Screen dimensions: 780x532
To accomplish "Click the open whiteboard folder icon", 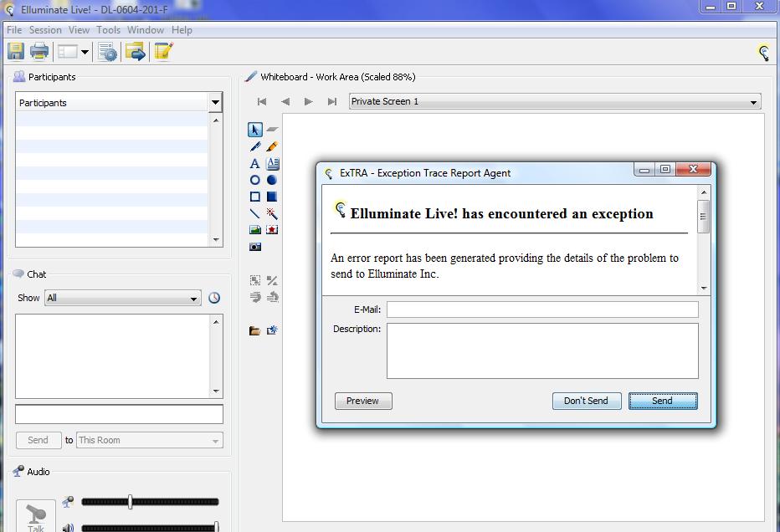I will point(254,330).
